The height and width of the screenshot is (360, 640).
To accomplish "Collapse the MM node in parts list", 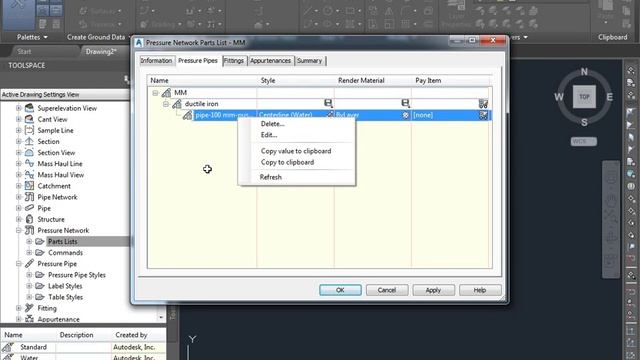I will (x=155, y=93).
